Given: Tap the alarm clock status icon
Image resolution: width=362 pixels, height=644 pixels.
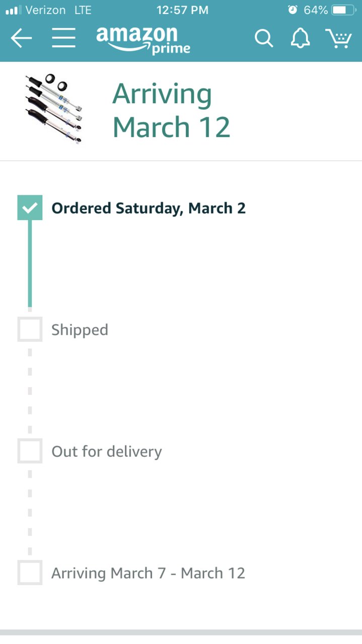Looking at the screenshot, I should 293,10.
